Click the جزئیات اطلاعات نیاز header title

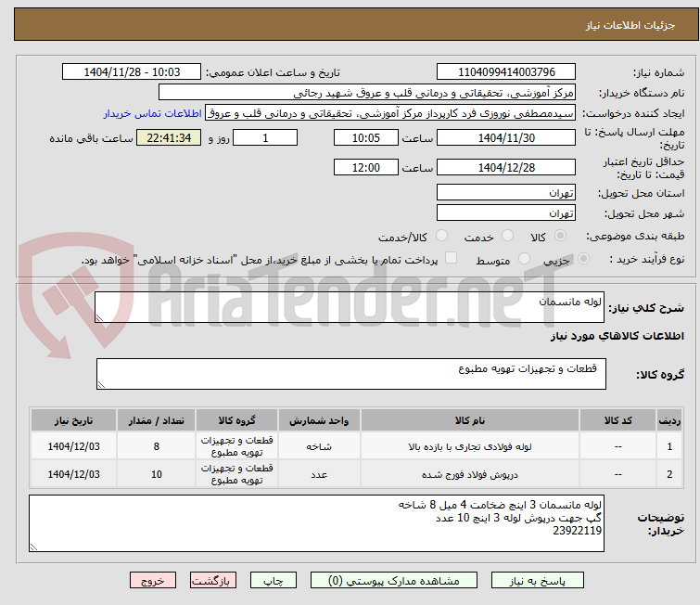click(x=630, y=25)
